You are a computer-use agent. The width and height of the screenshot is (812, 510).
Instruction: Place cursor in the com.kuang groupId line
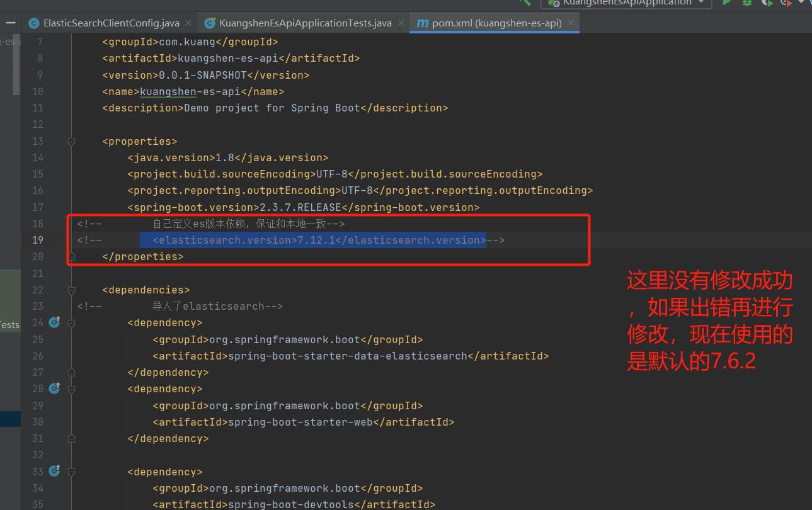pos(190,42)
